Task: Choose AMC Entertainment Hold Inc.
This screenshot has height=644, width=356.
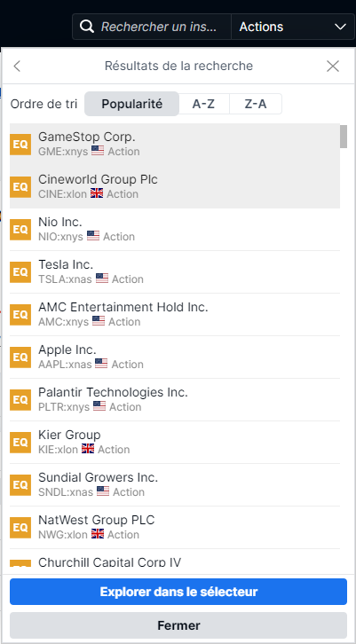Action: pyautogui.click(x=175, y=315)
